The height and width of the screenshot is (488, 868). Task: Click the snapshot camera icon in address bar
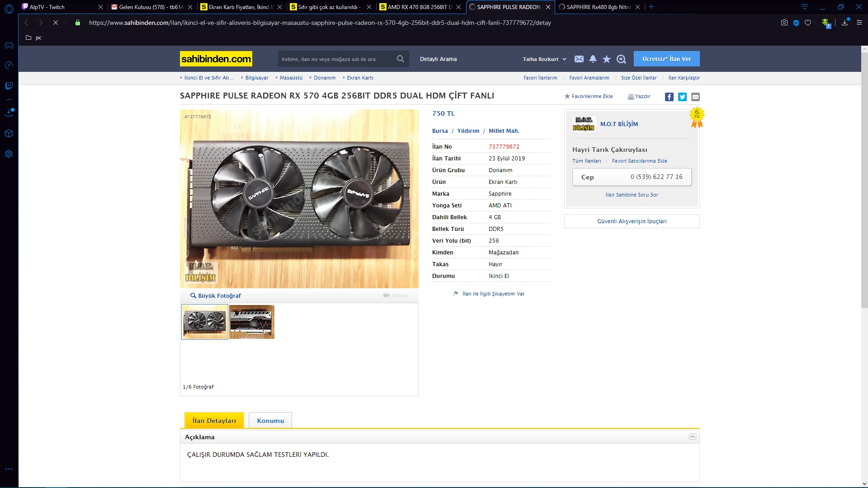[784, 23]
